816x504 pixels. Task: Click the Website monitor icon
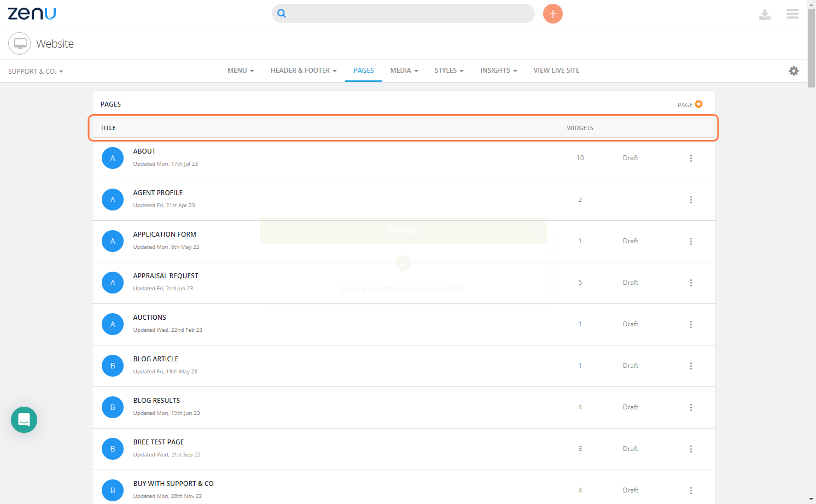[20, 44]
